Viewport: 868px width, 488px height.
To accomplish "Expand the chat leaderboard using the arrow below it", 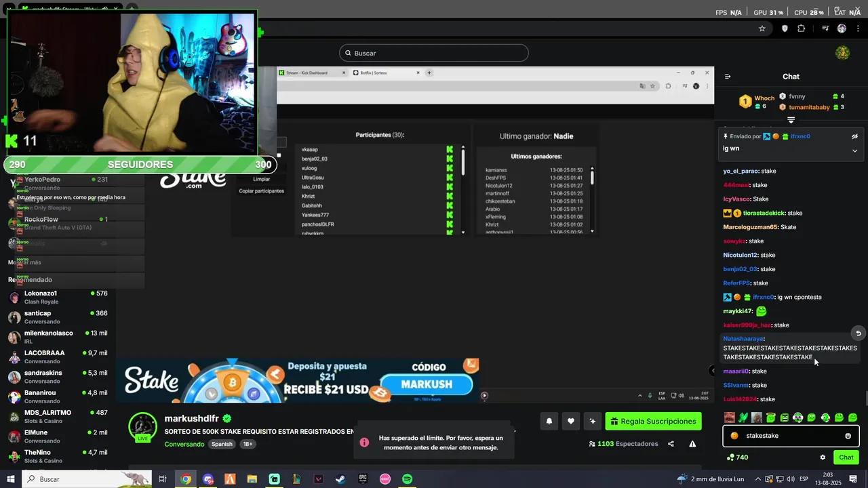I will (x=791, y=120).
